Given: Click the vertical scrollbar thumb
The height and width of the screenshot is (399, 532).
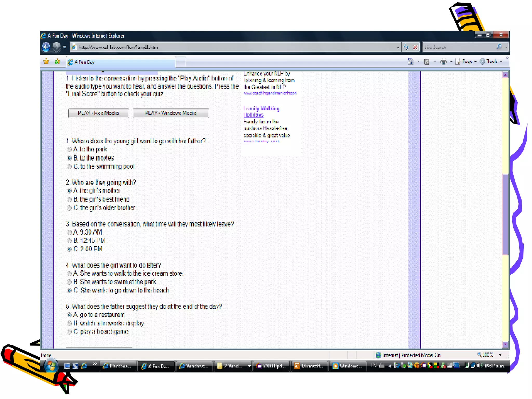Looking at the screenshot, I should (x=505, y=214).
